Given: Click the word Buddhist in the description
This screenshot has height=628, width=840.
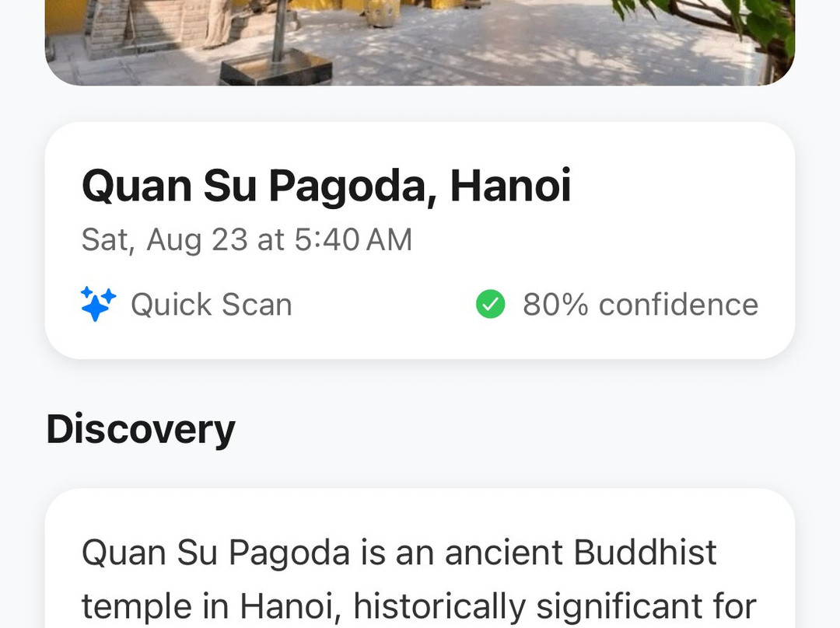Looking at the screenshot, I should coord(645,552).
